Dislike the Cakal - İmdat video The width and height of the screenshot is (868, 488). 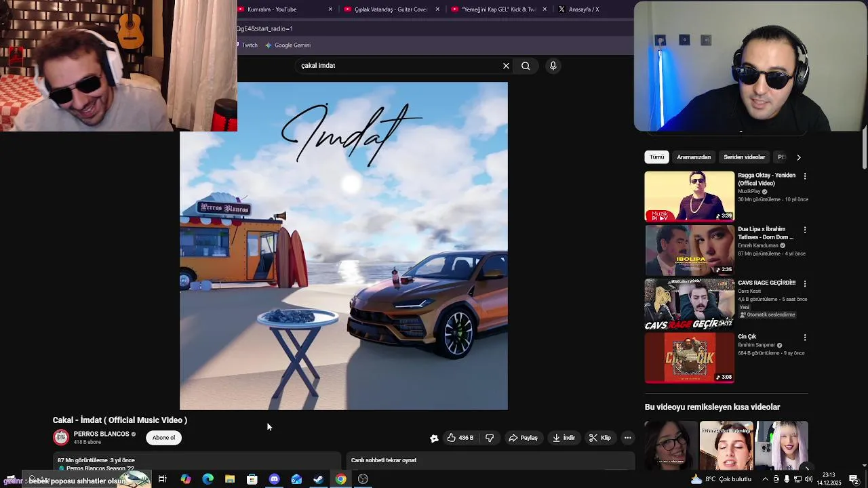(490, 438)
